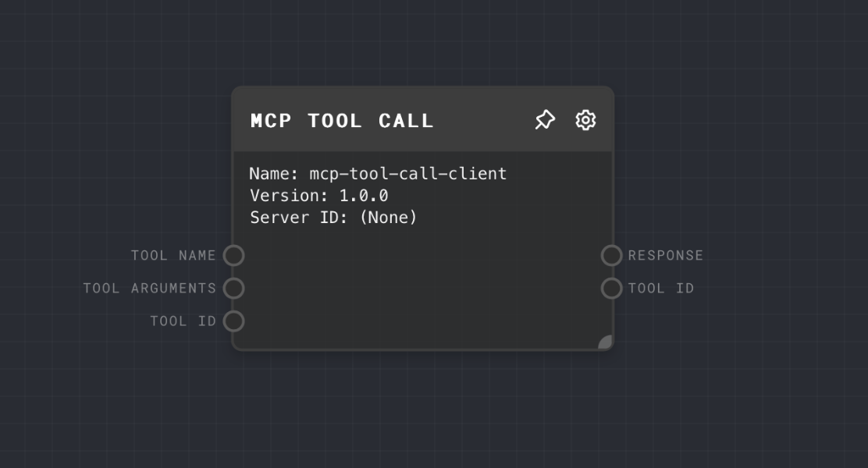Click the TOOL NAME port label
Viewport: 868px width, 468px height.
(173, 256)
